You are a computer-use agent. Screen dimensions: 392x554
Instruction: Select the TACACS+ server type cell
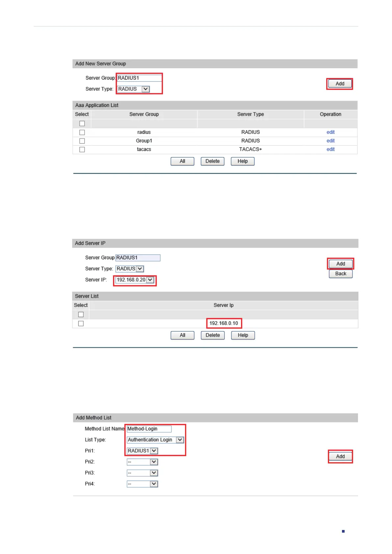250,149
